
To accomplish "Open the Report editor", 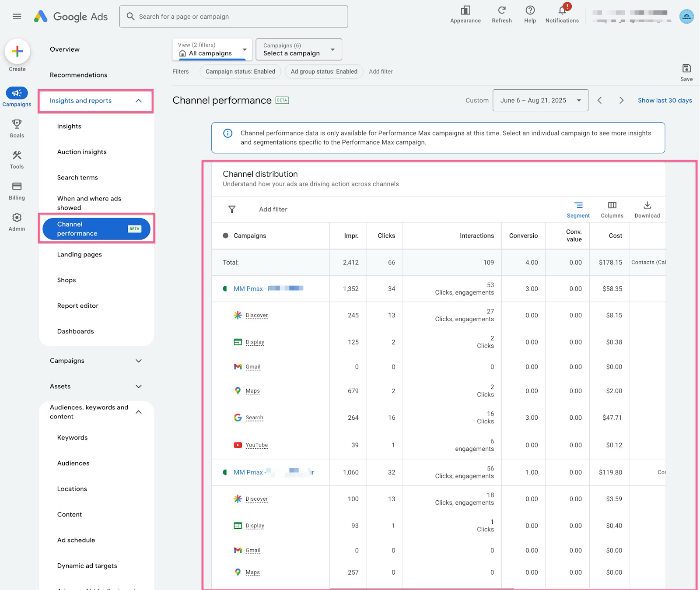I will click(x=77, y=306).
